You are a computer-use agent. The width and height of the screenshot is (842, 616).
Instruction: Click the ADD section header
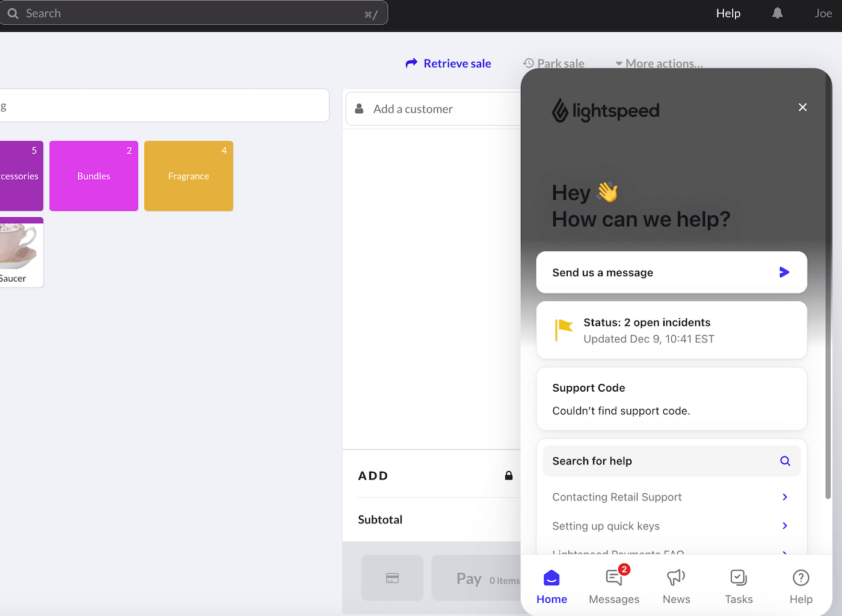[x=373, y=476]
